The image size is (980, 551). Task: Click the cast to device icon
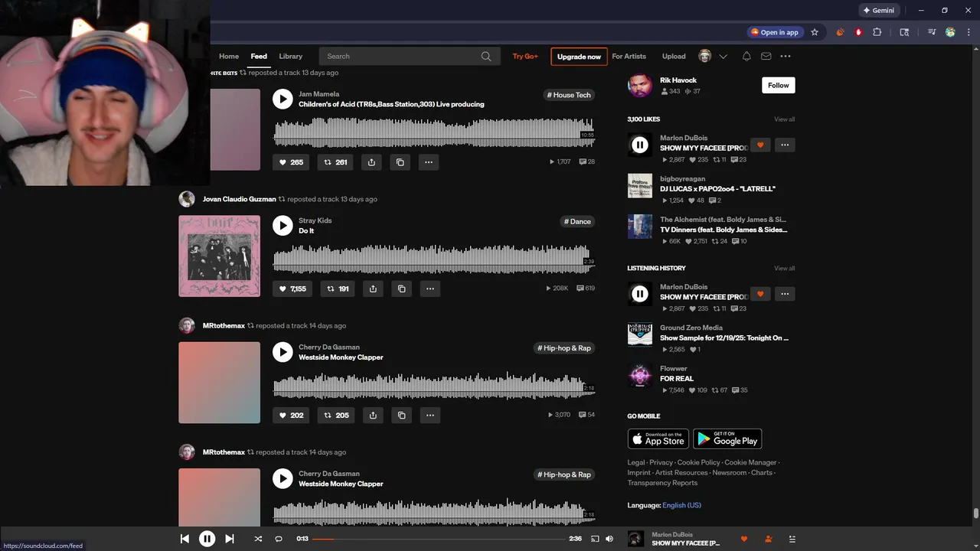pyautogui.click(x=595, y=539)
